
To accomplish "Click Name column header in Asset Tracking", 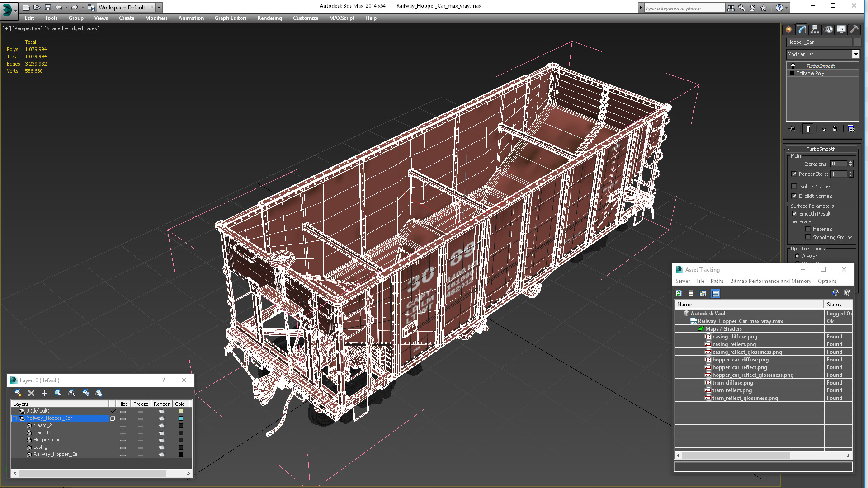I will tap(749, 305).
